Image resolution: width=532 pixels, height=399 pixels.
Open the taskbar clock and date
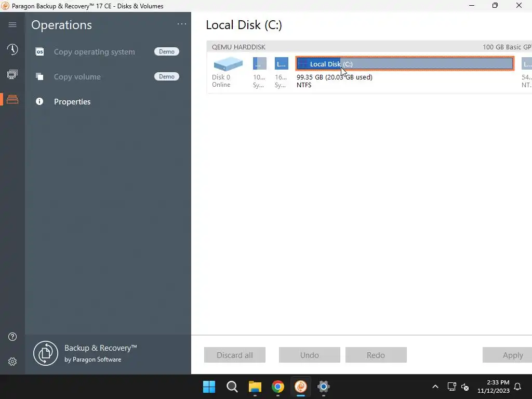(x=494, y=387)
